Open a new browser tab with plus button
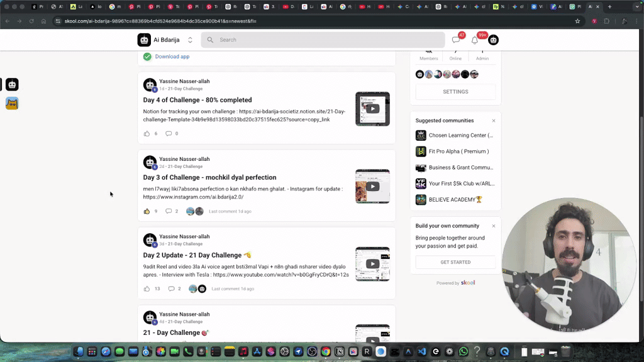Viewport: 644px width, 362px height. pyautogui.click(x=609, y=6)
